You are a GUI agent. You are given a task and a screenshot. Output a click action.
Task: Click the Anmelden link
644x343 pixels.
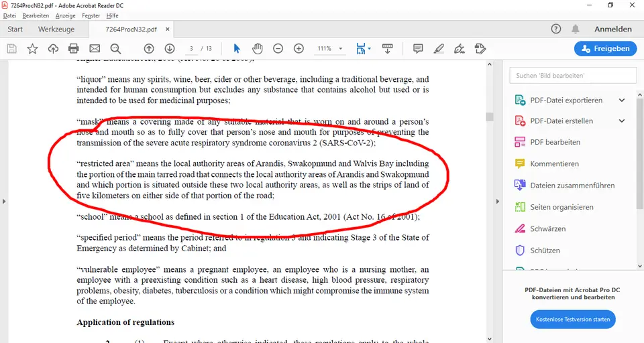612,29
